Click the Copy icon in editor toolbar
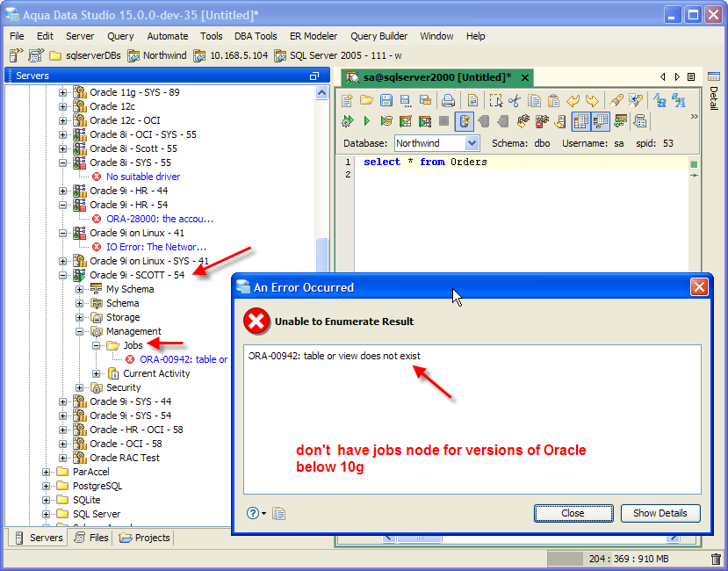Viewport: 728px width, 571px height. (x=535, y=100)
